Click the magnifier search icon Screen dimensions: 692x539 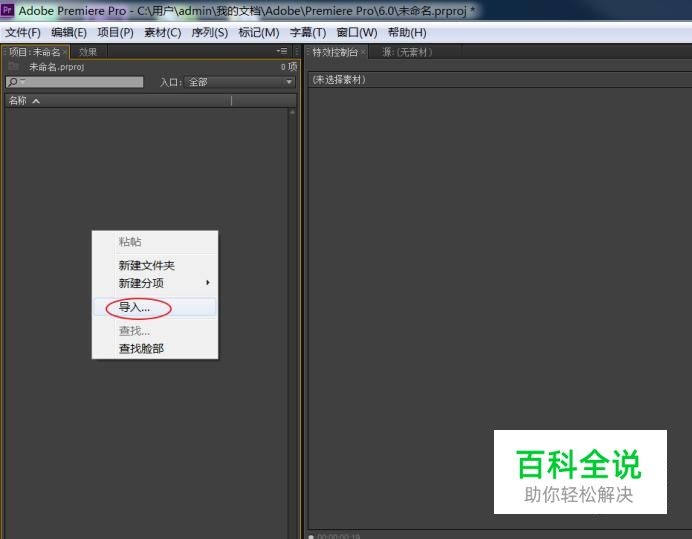coord(13,82)
